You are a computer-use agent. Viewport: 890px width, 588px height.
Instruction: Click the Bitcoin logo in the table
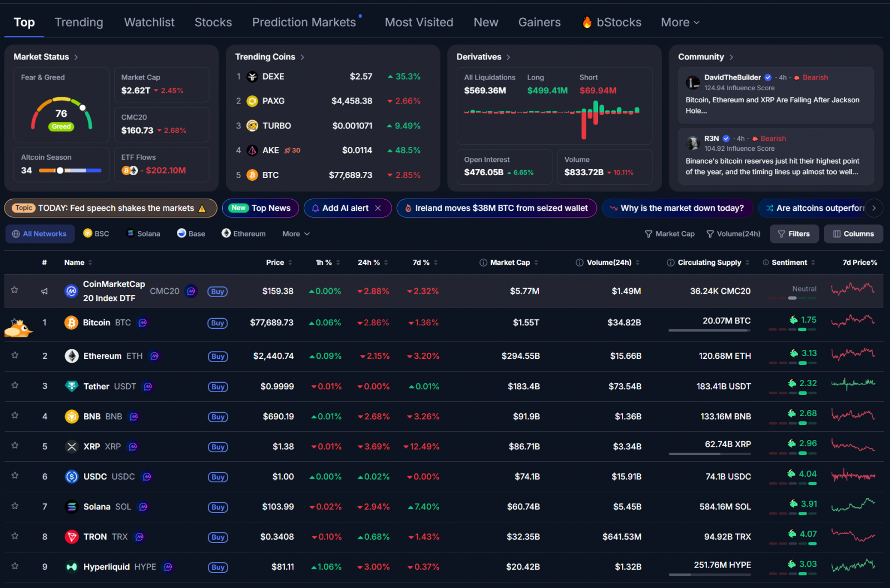click(x=71, y=323)
